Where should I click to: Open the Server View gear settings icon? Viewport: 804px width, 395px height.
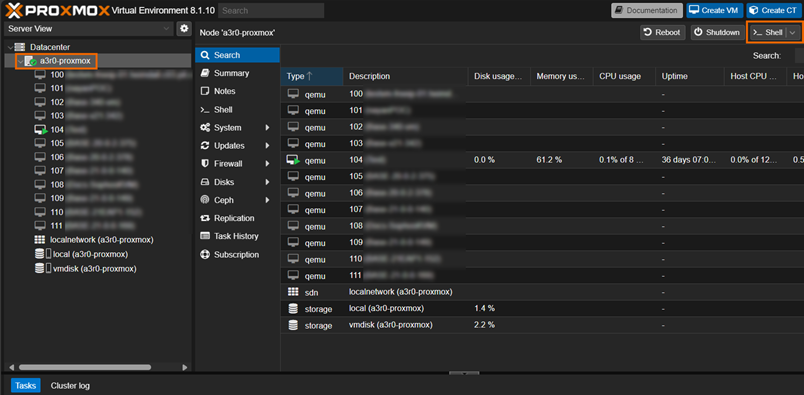click(184, 29)
